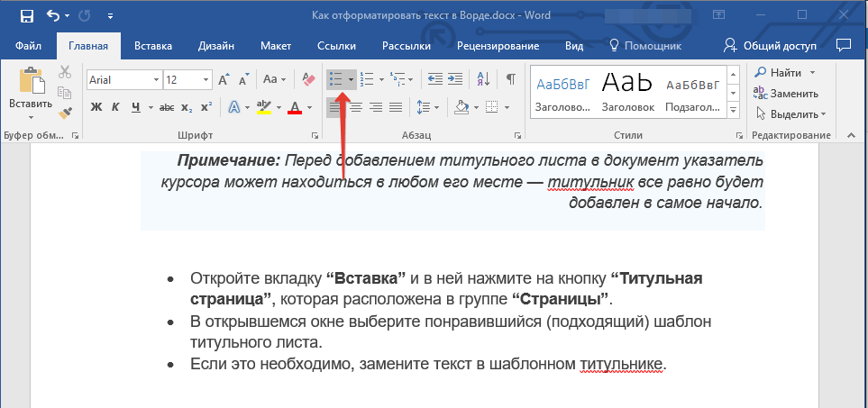
Task: Align text right
Action: pos(375,107)
